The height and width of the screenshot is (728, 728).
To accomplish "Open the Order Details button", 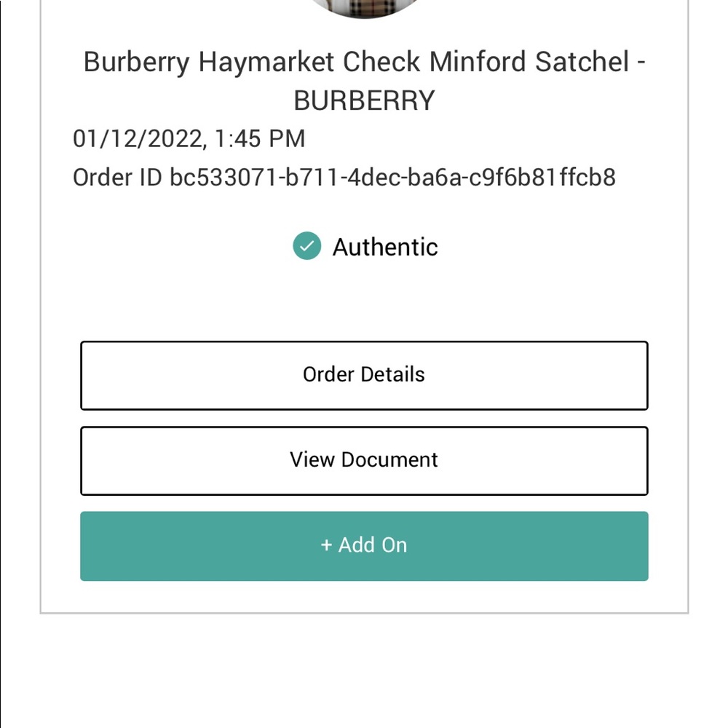I will 364,376.
